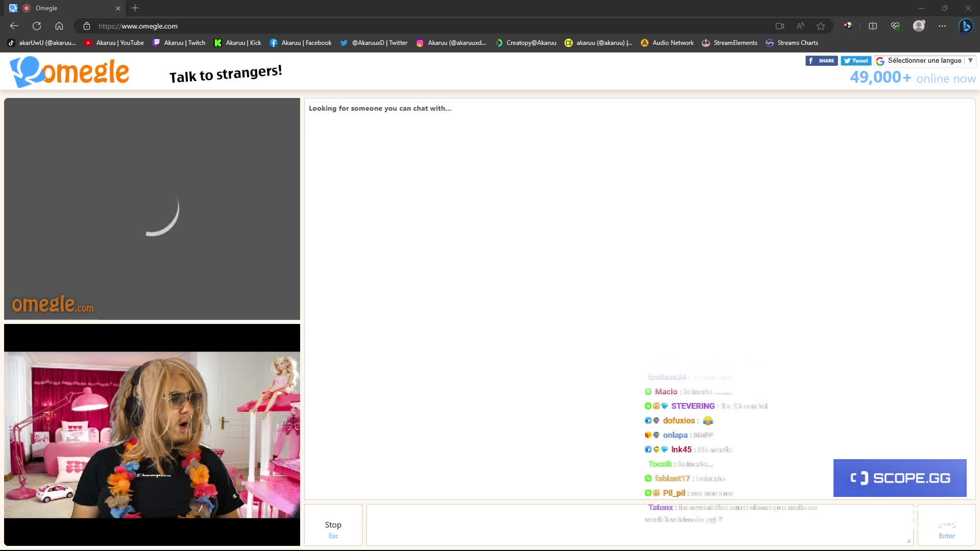Image resolution: width=980 pixels, height=551 pixels.
Task: Click the Tweet button
Action: [856, 61]
